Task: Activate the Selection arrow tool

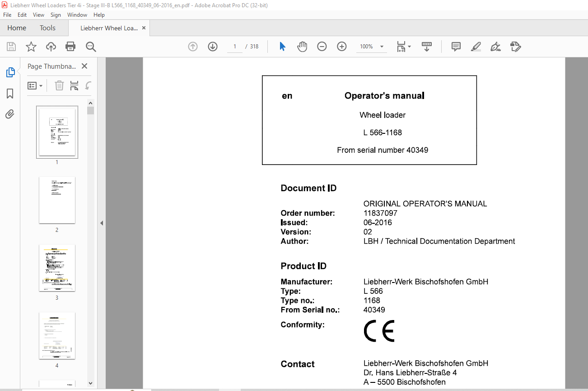Action: [x=282, y=47]
